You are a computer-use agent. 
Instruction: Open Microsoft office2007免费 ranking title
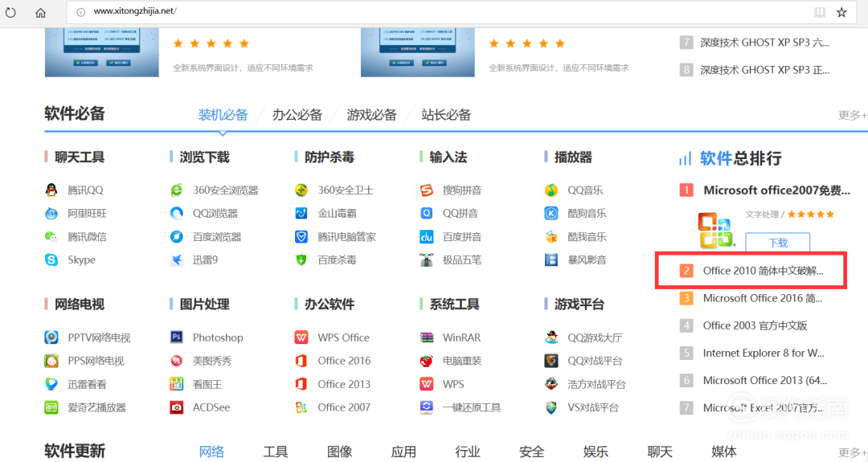coord(776,190)
